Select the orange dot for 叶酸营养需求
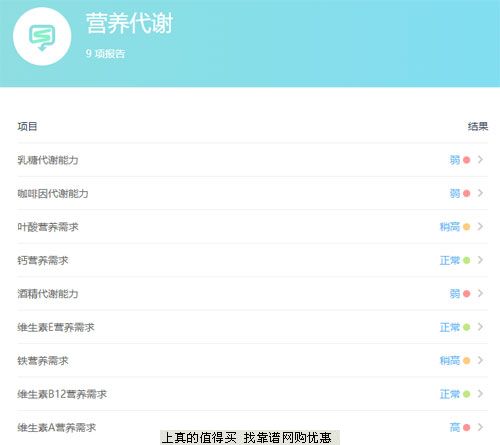This screenshot has width=500, height=445. pos(467,227)
